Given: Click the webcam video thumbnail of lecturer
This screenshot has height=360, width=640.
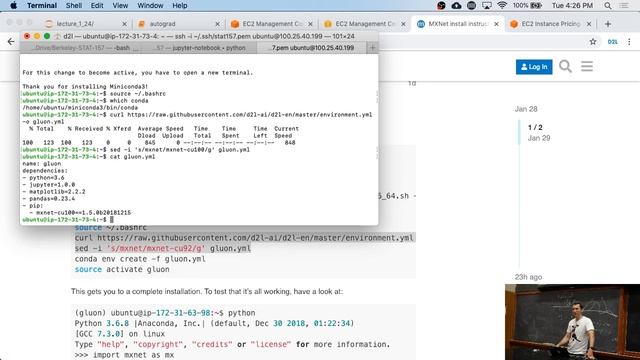Looking at the screenshot, I should pos(572,322).
